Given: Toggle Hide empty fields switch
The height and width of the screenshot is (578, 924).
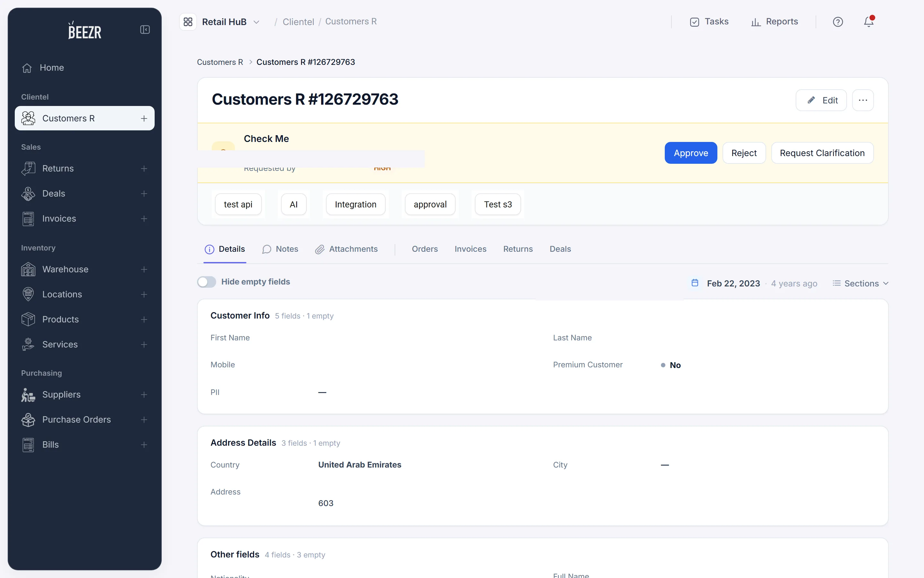Looking at the screenshot, I should point(207,282).
